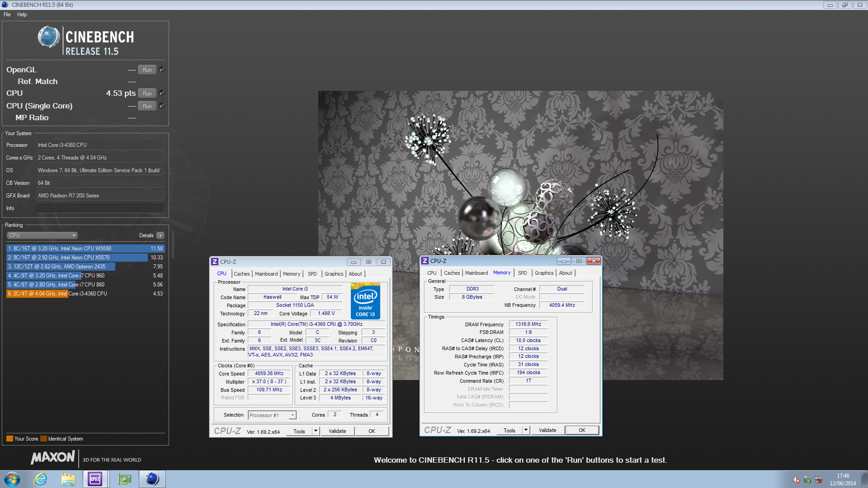Click the orange Your Score legend swatch

(x=9, y=439)
